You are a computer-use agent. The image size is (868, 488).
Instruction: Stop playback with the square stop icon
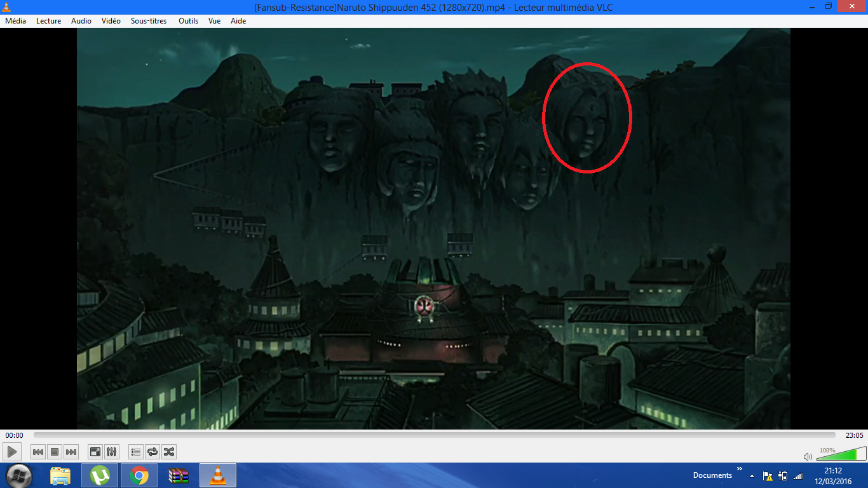pos(55,452)
